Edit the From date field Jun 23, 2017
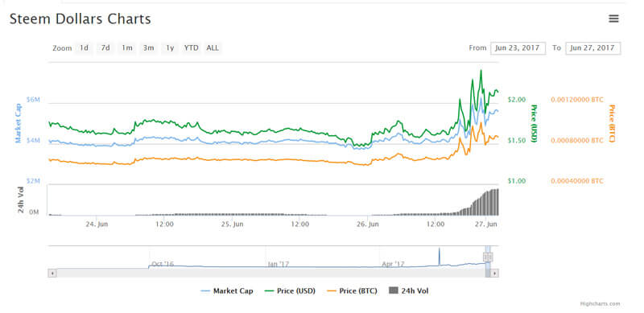644x313 pixels. [x=518, y=48]
